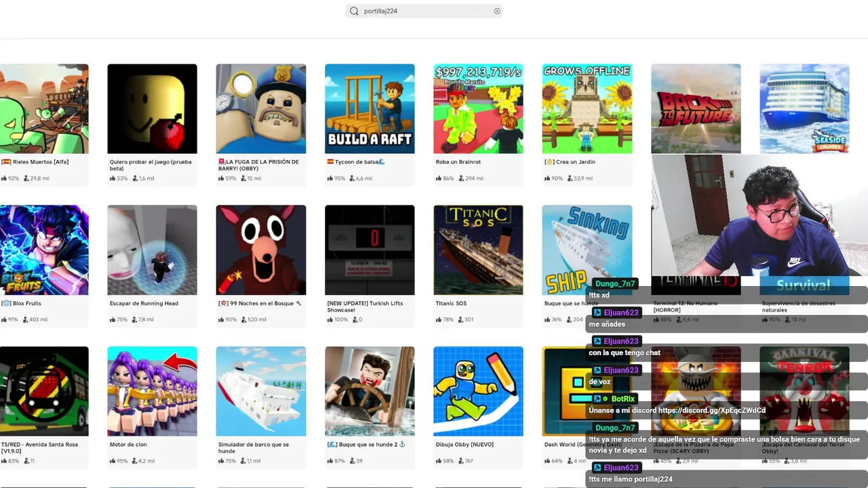Click the streamer webcam overlay
The height and width of the screenshot is (488, 868).
[759, 216]
